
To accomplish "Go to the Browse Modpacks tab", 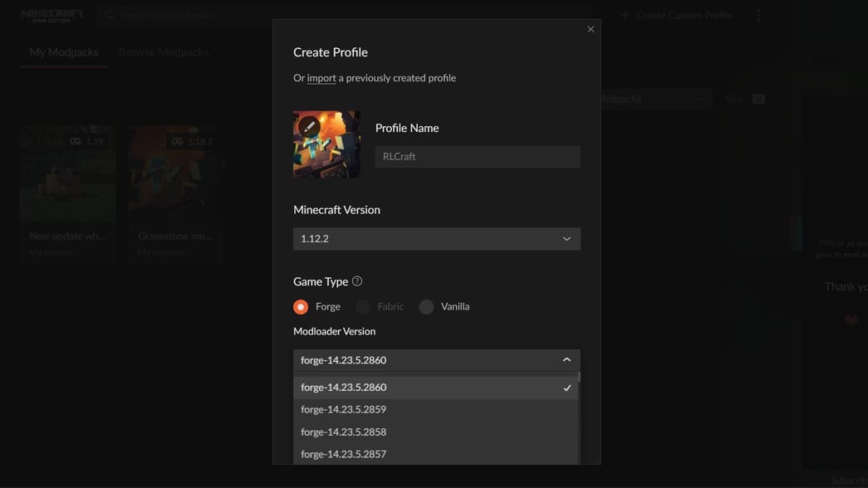I will [x=164, y=52].
